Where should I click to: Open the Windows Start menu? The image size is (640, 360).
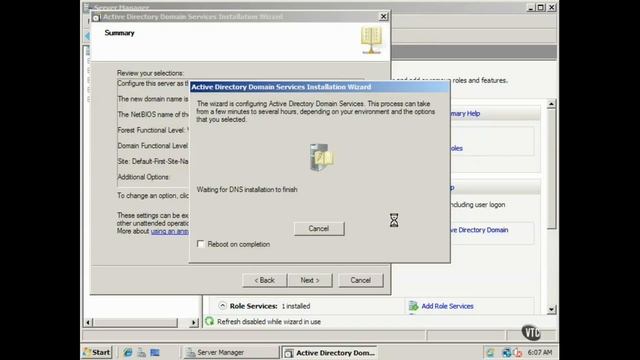(x=97, y=352)
